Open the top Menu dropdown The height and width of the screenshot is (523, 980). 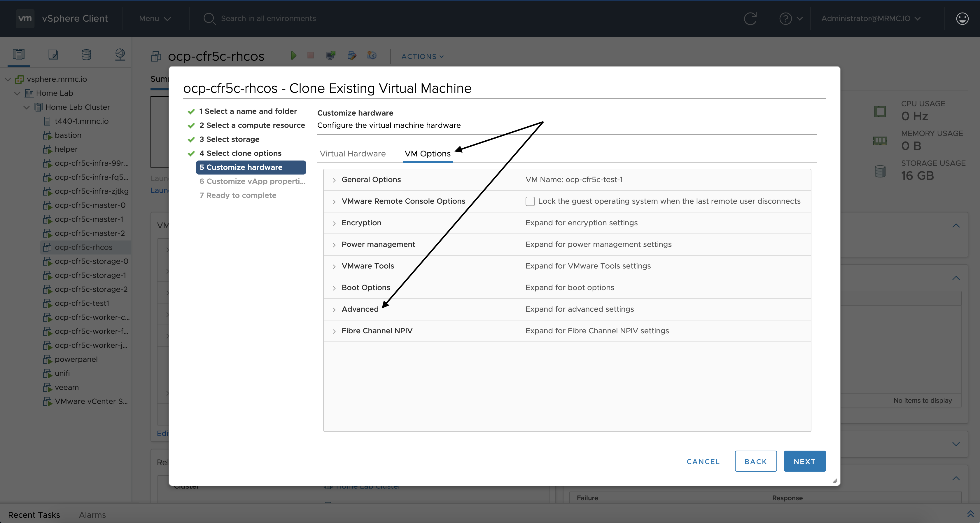155,18
